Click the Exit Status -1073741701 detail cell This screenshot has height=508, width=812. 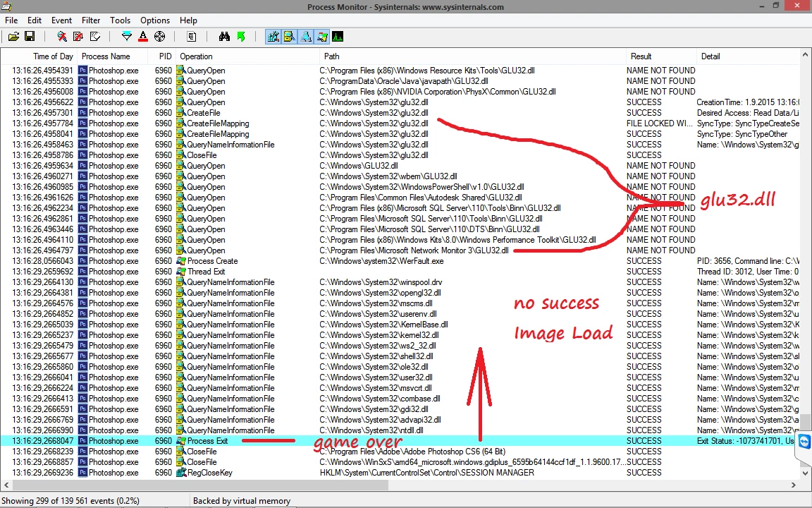(746, 440)
